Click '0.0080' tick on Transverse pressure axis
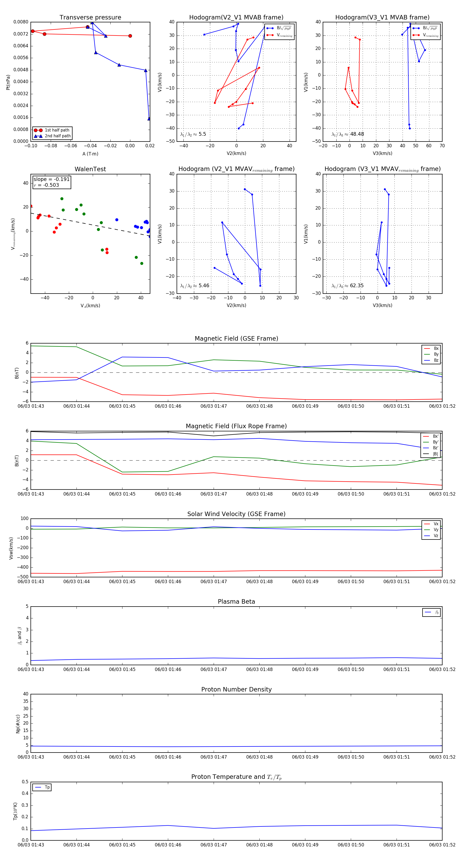473x868 pixels. click(21, 22)
